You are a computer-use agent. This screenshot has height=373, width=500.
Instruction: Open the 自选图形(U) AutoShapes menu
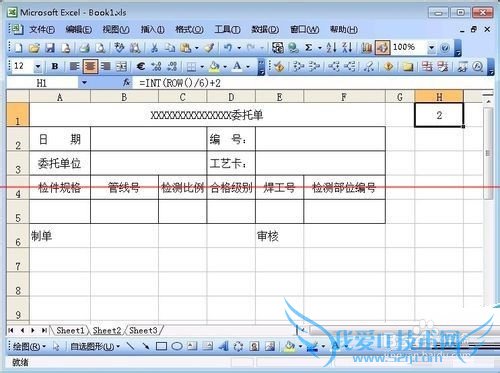(95, 347)
